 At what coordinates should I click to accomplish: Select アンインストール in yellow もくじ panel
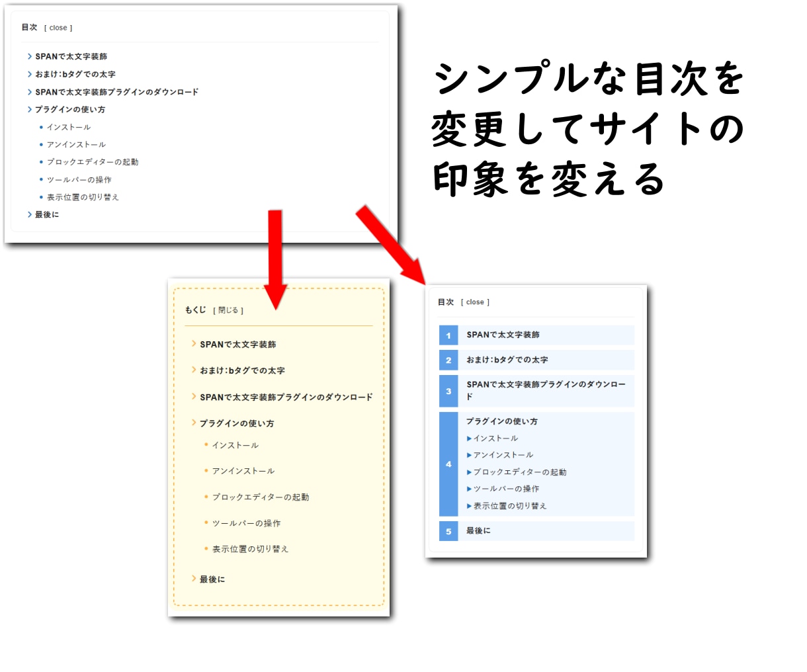[x=243, y=471]
